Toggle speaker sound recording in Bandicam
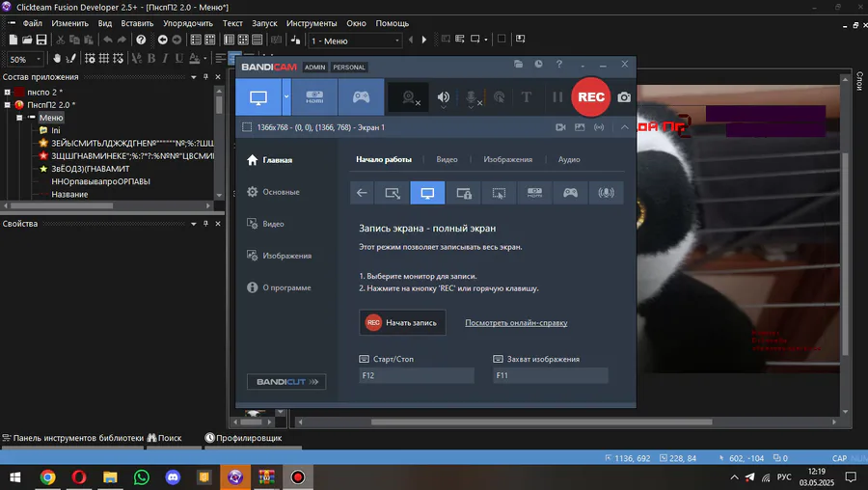The height and width of the screenshot is (490, 868). [444, 97]
